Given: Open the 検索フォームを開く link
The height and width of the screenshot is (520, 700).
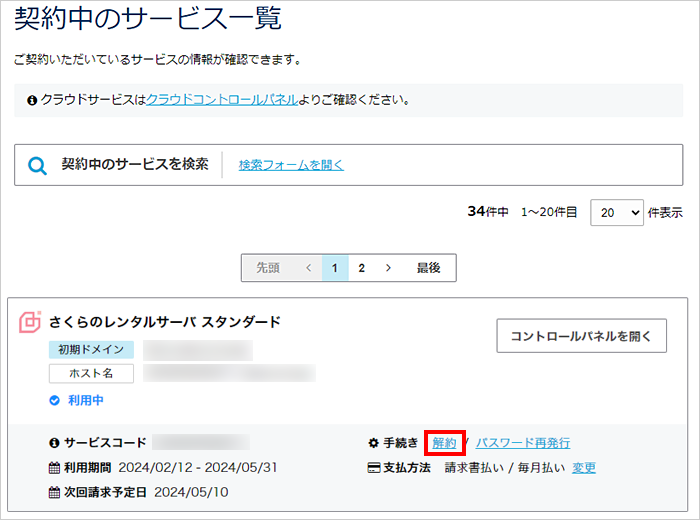Looking at the screenshot, I should pyautogui.click(x=291, y=165).
